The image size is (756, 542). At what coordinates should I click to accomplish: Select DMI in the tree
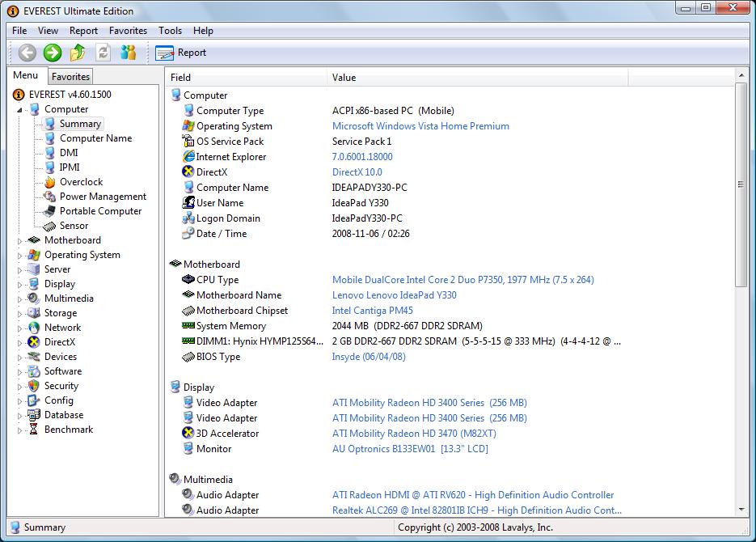click(x=69, y=153)
